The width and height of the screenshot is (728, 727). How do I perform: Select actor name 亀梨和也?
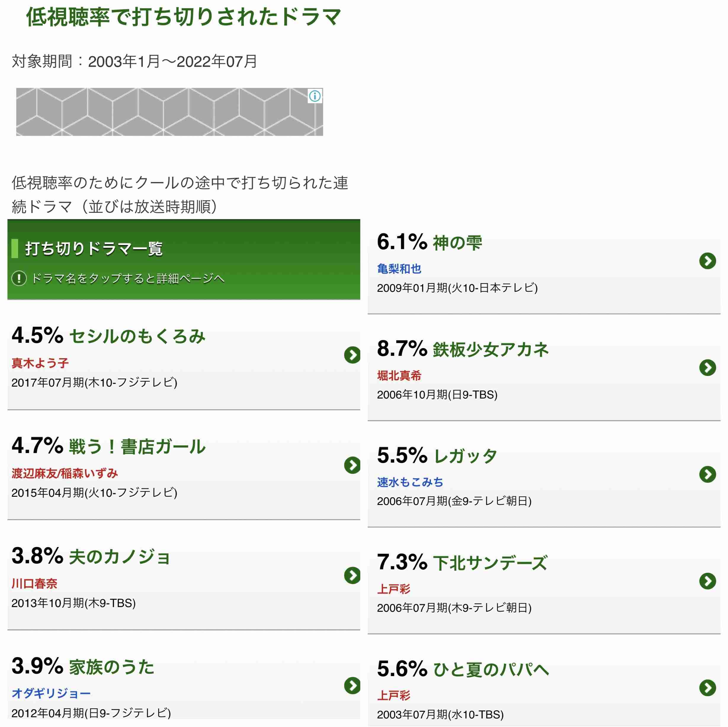click(399, 268)
